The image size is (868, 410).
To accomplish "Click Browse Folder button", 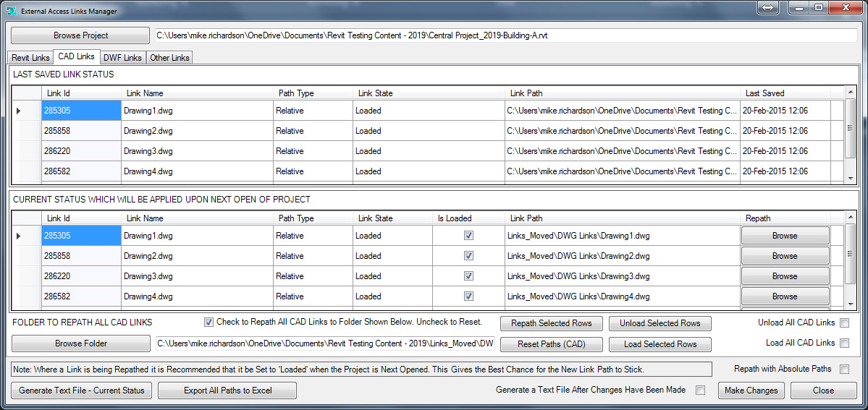I will 81,343.
